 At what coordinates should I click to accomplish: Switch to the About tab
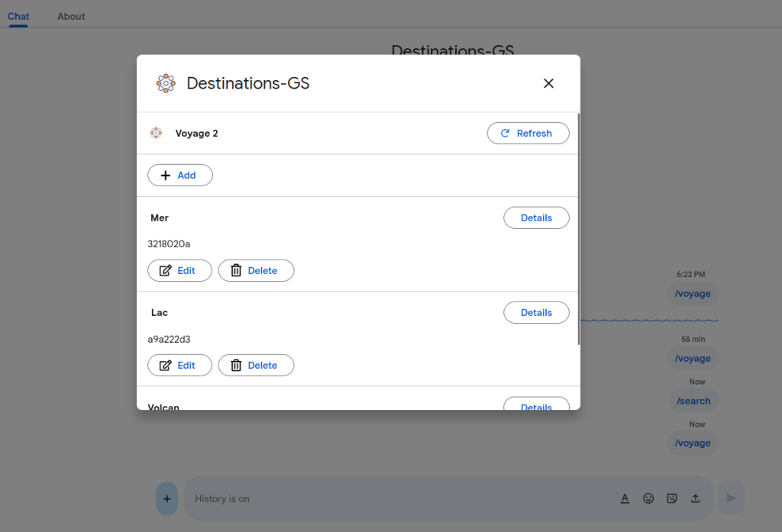71,16
